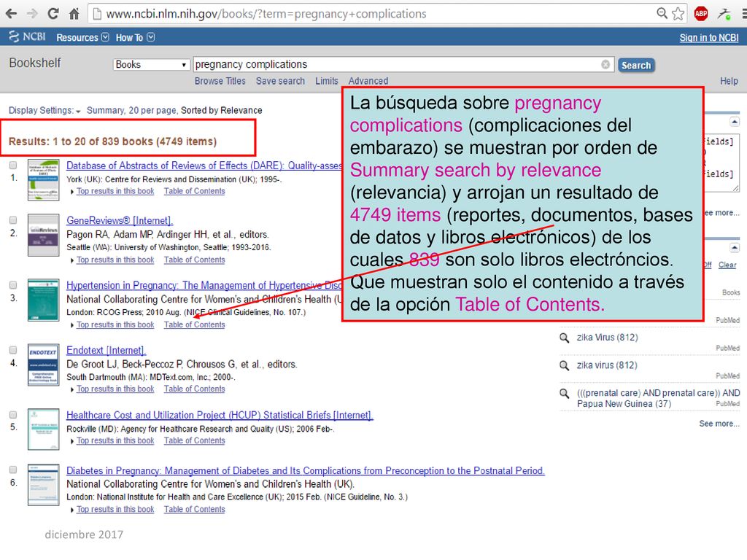Collapse the lower right sidebar panel arrow

pyautogui.click(x=735, y=248)
